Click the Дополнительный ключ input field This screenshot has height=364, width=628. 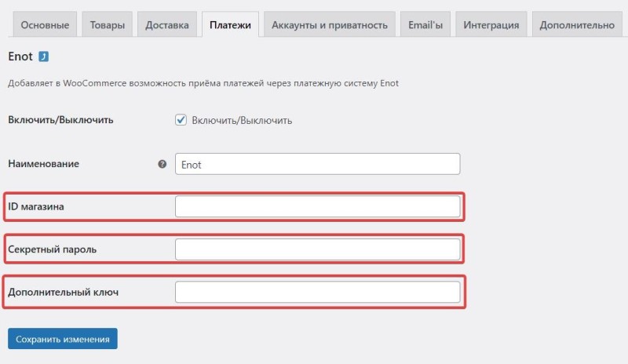(x=318, y=292)
